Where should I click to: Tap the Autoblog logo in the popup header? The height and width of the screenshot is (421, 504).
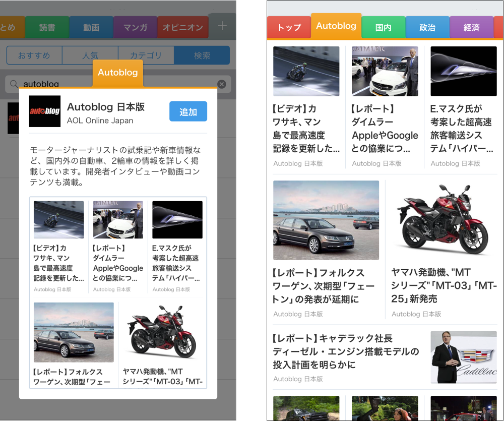pos(45,111)
